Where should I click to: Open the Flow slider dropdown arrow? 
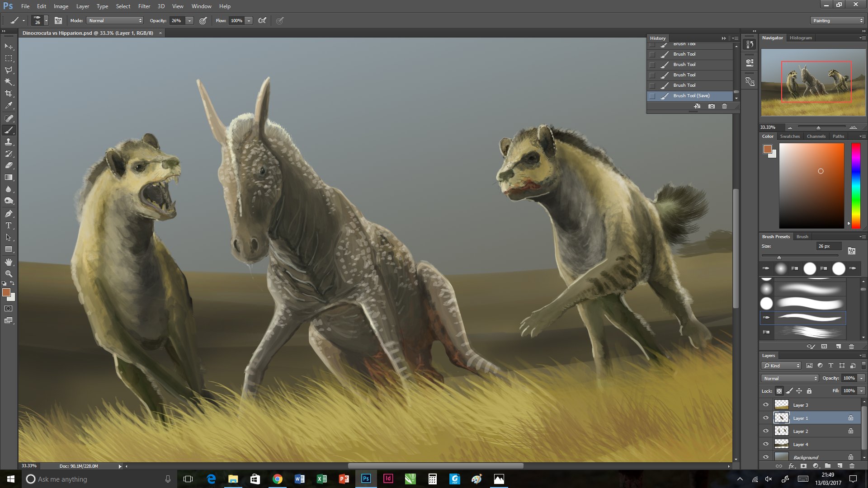(249, 21)
